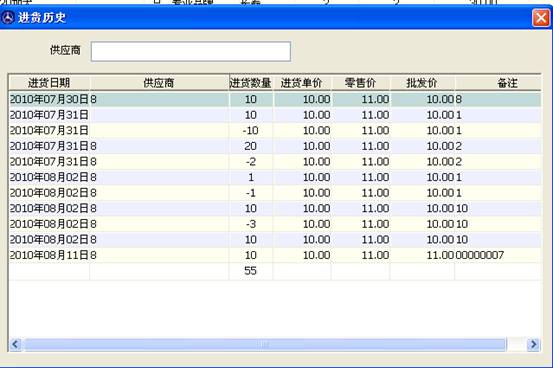Click the 进货单价 column header
553x368 pixels.
302,83
